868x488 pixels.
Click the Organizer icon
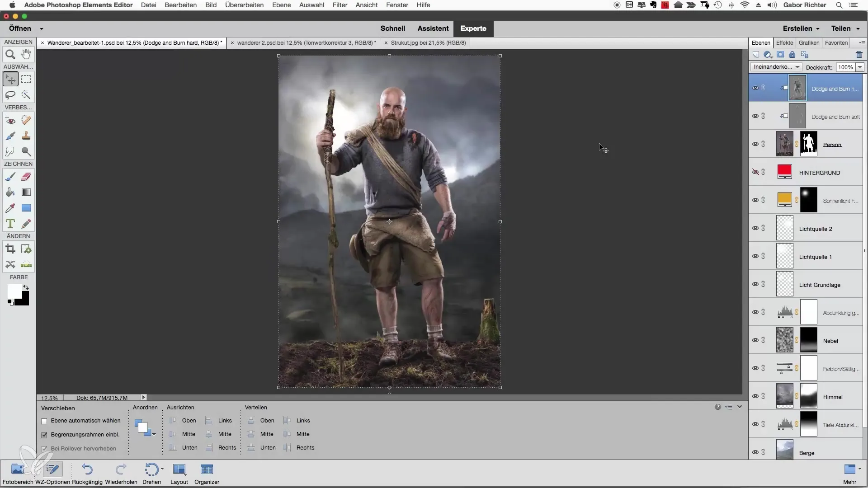pyautogui.click(x=207, y=474)
